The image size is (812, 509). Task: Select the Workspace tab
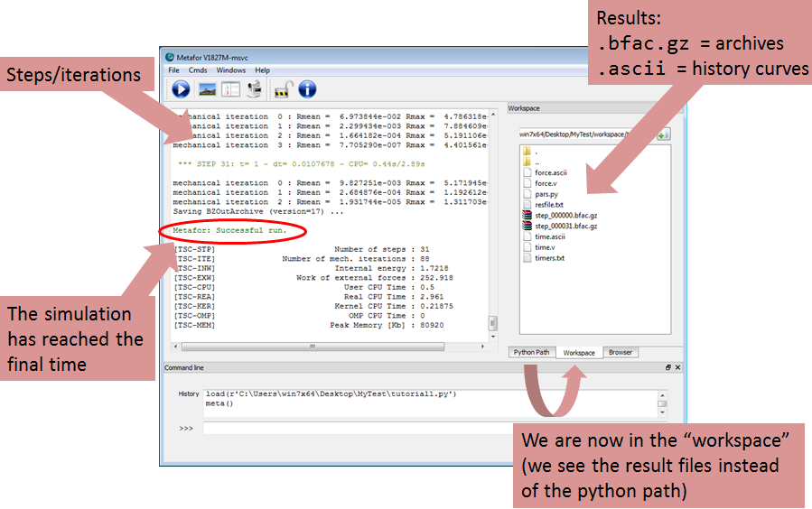579,353
